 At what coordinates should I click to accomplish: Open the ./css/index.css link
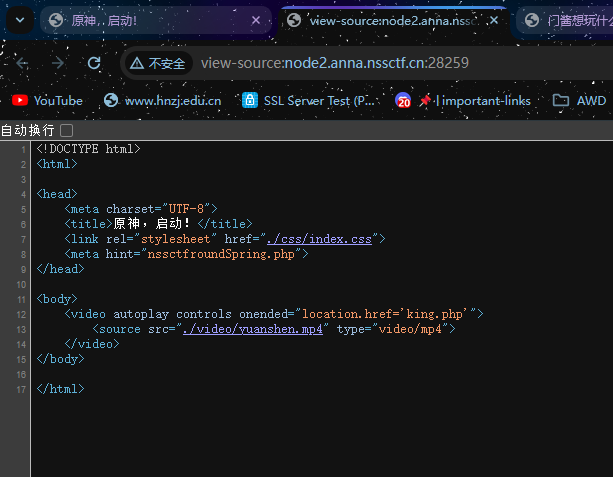point(319,239)
